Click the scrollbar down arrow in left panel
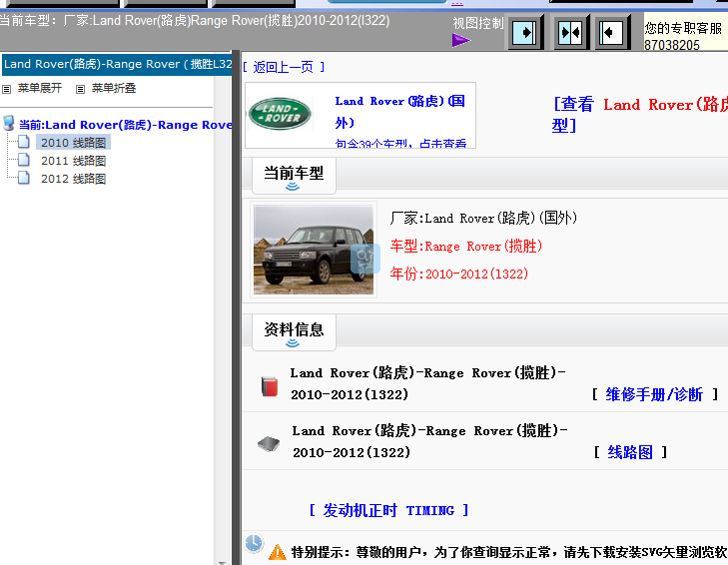The height and width of the screenshot is (565, 728). coord(222,562)
